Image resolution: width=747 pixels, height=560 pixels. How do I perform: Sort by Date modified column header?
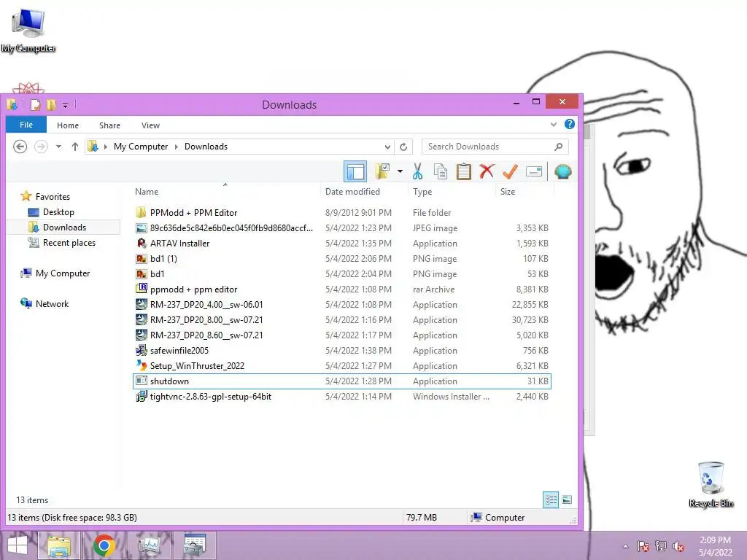pos(352,192)
